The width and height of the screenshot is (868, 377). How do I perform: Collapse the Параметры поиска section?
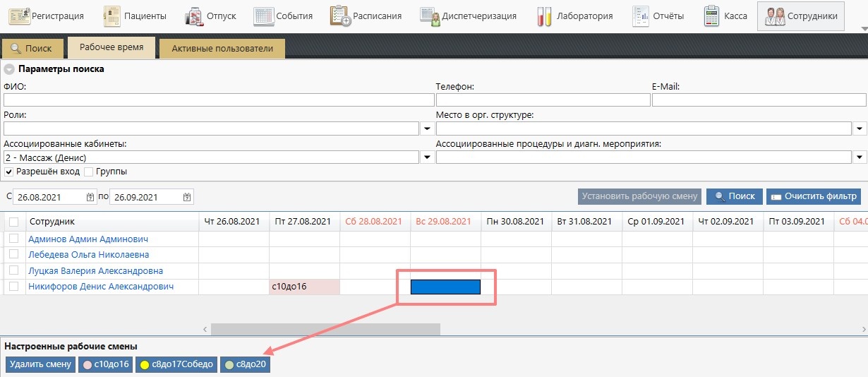coord(9,69)
